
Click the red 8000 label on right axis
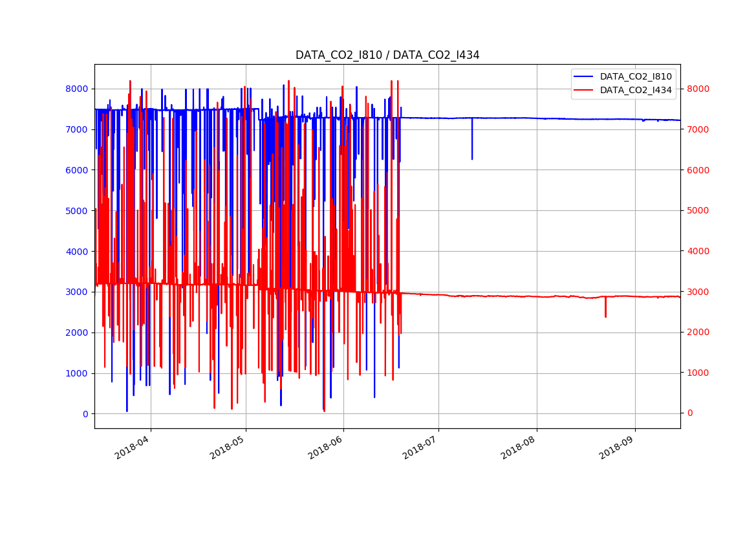pos(698,89)
